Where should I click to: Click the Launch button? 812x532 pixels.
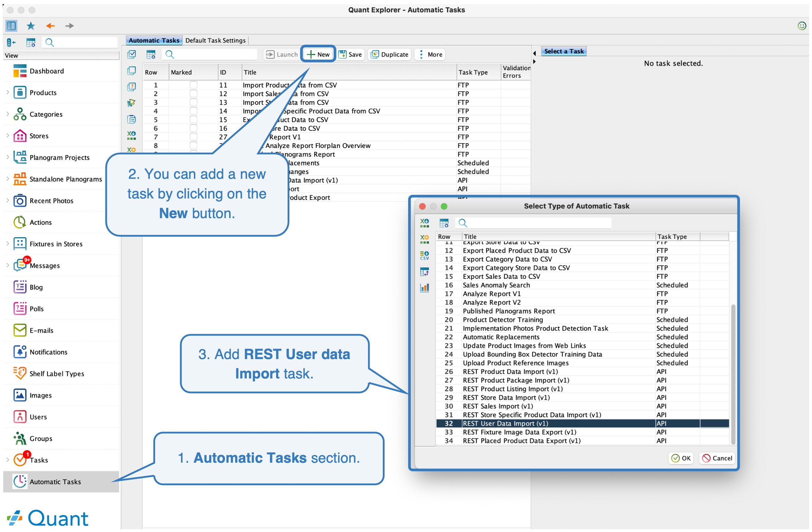282,54
